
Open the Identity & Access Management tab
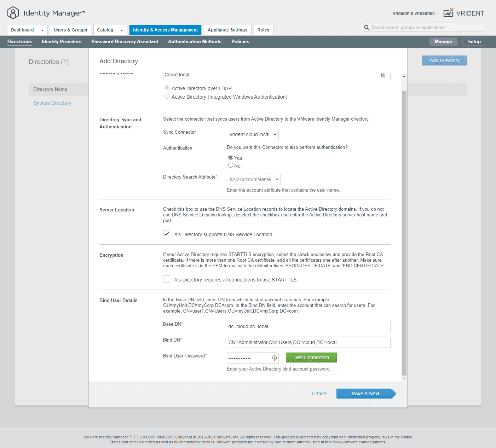(x=165, y=30)
